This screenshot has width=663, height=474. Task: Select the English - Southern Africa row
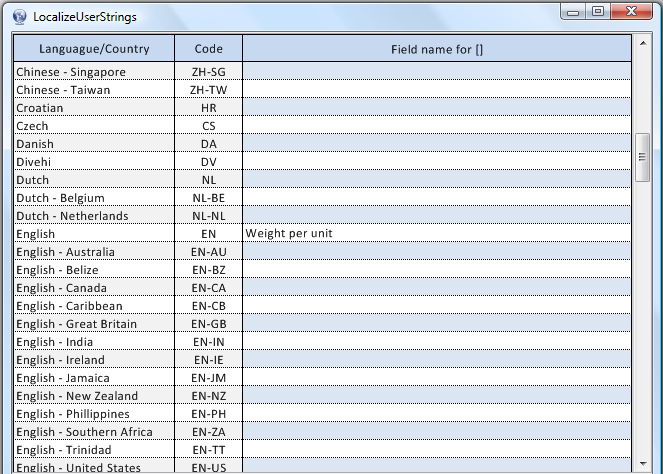click(94, 432)
